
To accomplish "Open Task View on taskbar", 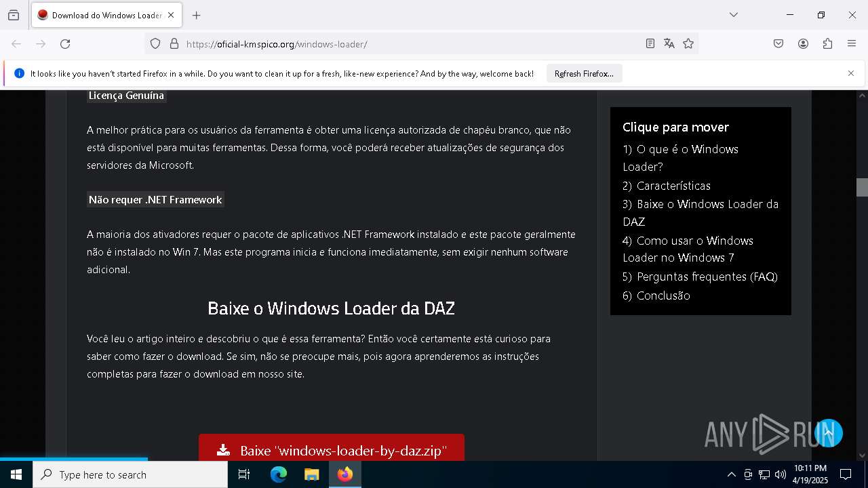I will pyautogui.click(x=244, y=474).
